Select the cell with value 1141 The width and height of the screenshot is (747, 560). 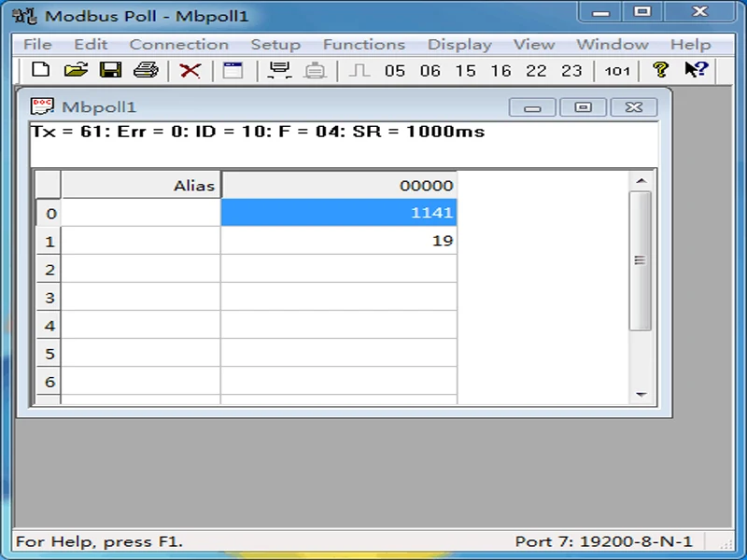click(x=339, y=213)
